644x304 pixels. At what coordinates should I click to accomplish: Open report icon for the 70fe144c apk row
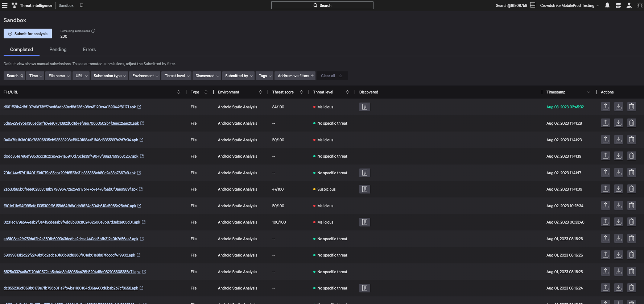(x=365, y=173)
